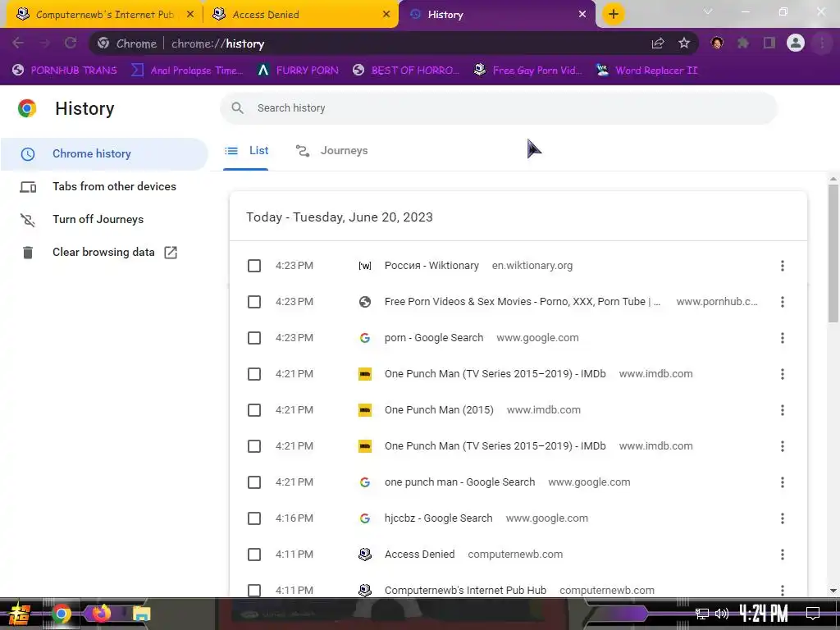
Task: Open Chrome's three-dot main menu
Action: pyautogui.click(x=822, y=43)
